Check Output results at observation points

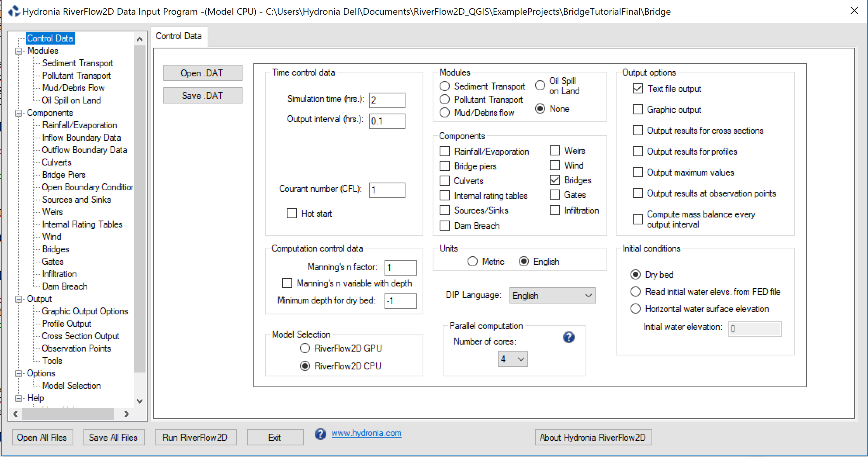[x=638, y=193]
